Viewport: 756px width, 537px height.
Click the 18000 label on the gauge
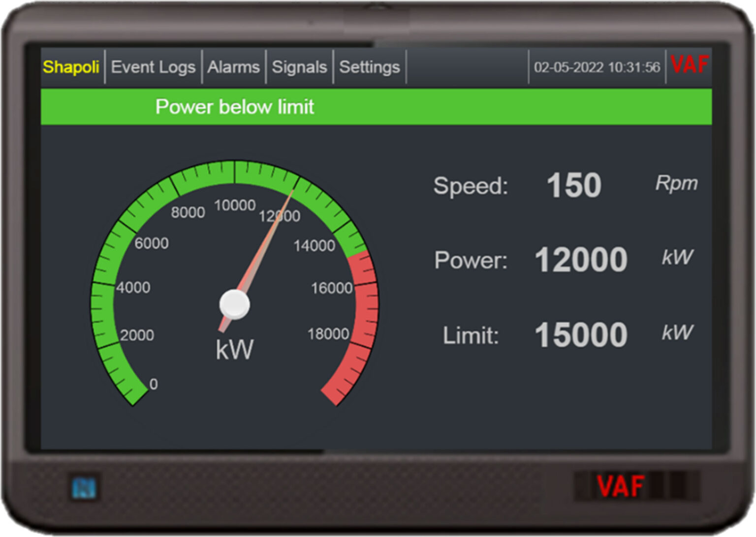click(x=328, y=334)
